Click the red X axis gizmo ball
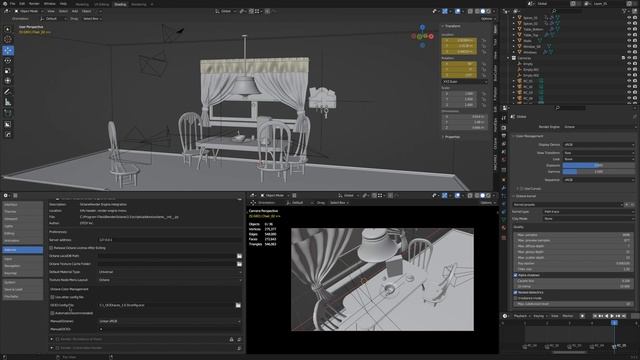The width and height of the screenshot is (640, 360). click(x=431, y=36)
